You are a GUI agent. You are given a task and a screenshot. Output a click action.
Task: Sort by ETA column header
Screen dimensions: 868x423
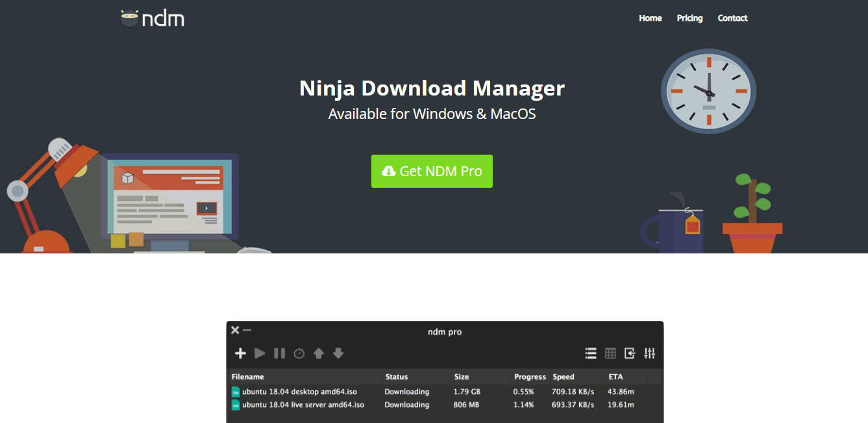[x=616, y=377]
